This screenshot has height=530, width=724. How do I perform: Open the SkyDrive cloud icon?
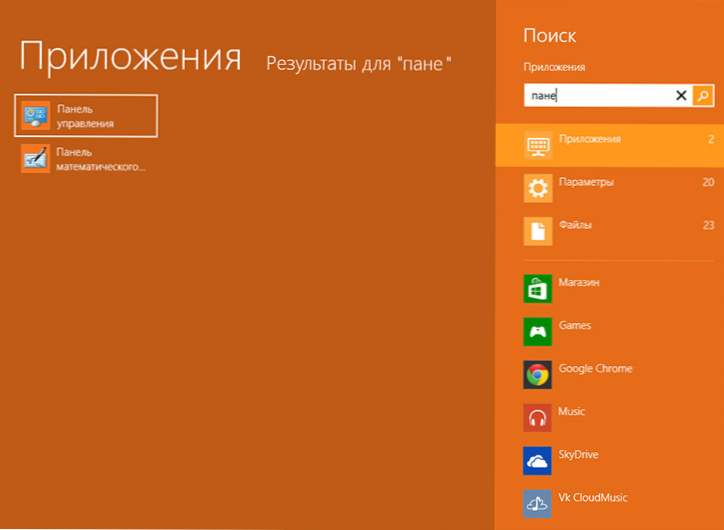[x=537, y=460]
